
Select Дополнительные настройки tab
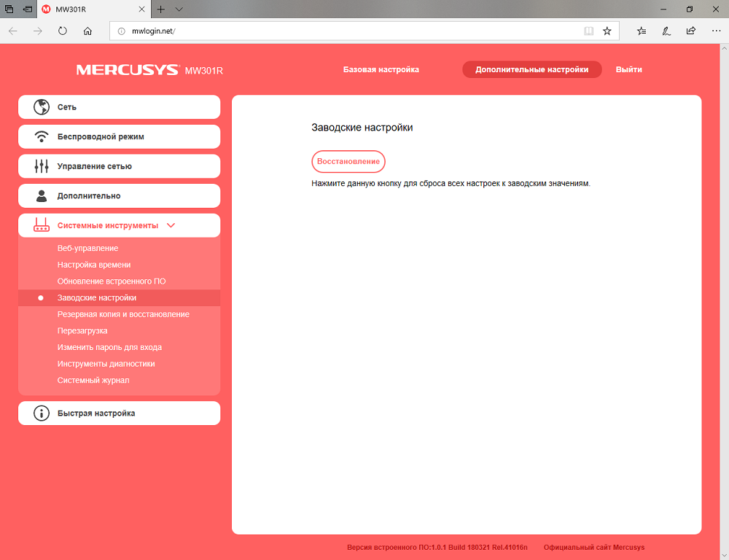click(x=532, y=69)
